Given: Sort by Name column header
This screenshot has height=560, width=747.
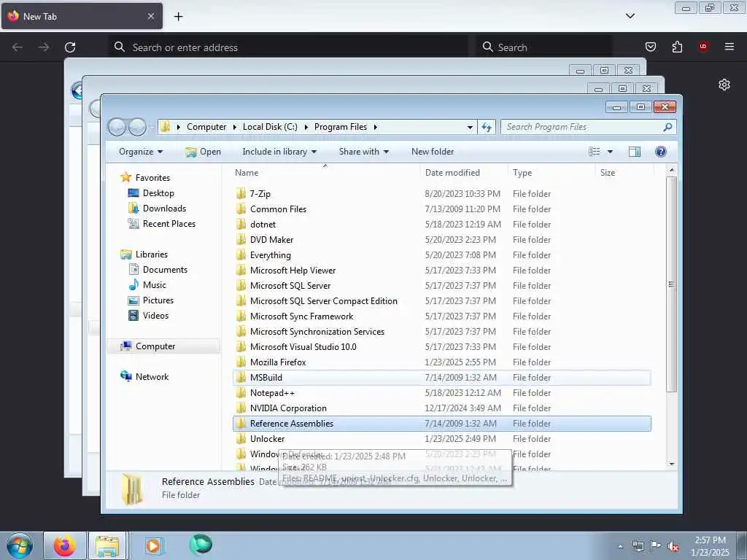Looking at the screenshot, I should coord(247,173).
